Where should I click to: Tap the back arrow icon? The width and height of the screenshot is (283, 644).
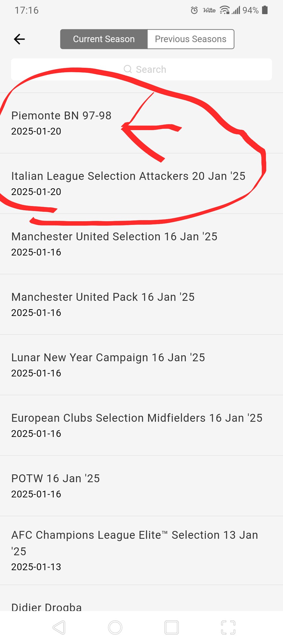[19, 39]
